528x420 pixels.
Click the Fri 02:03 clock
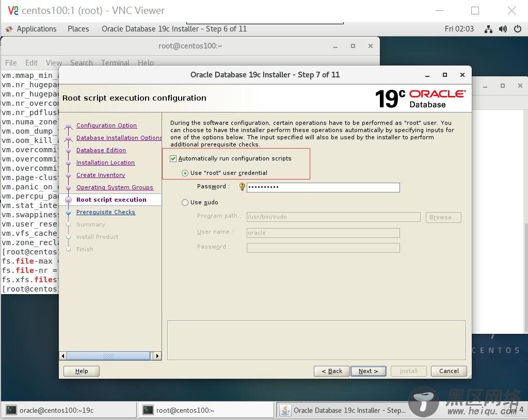459,29
